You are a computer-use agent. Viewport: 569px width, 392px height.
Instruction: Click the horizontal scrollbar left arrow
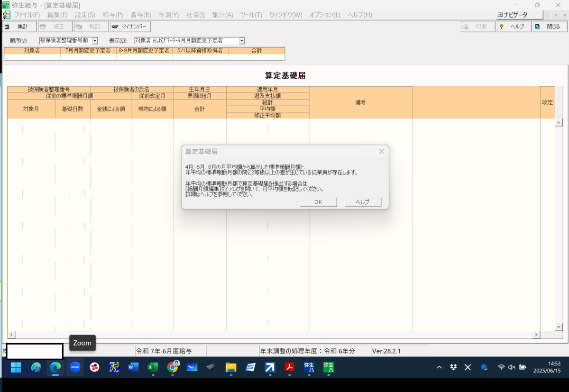click(12, 335)
